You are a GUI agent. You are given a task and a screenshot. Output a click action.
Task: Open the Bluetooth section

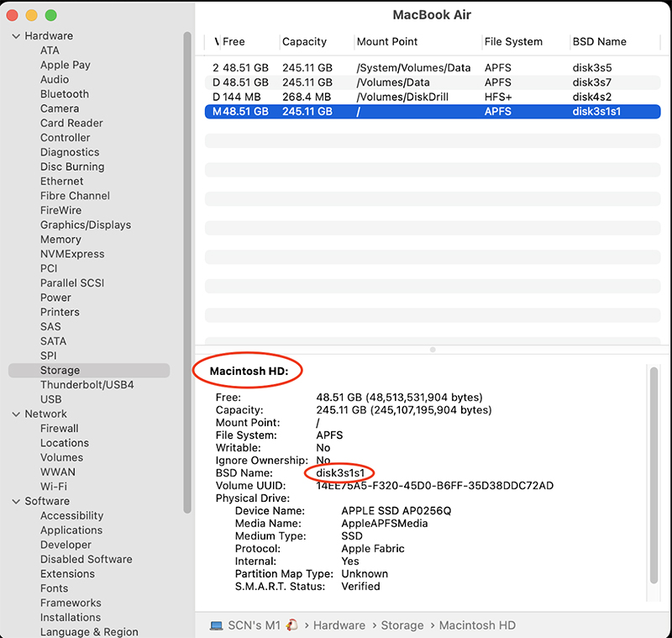coord(65,94)
